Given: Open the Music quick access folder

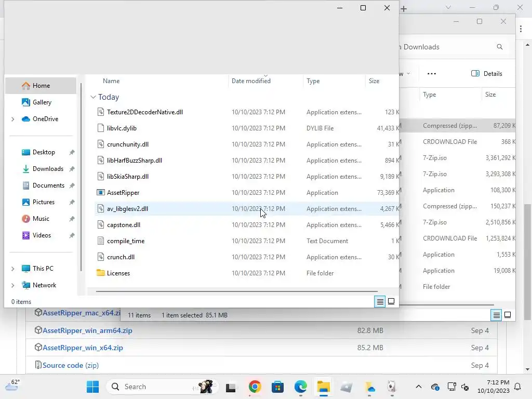Looking at the screenshot, I should 41,219.
